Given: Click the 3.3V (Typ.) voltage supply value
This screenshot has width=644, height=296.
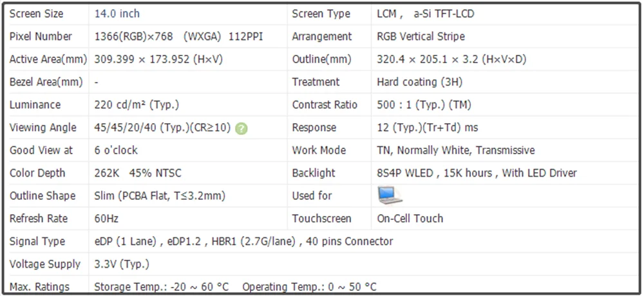Looking at the screenshot, I should click(x=122, y=264).
